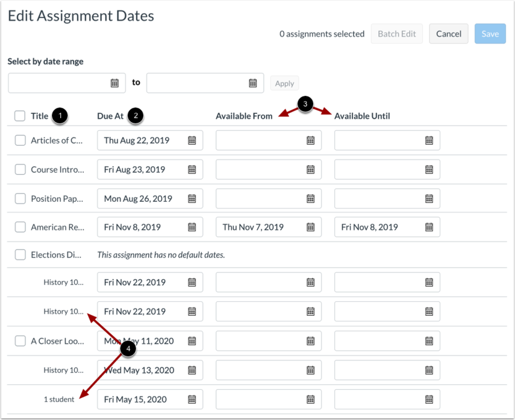Open calendar for American Re... Available From date
The width and height of the screenshot is (515, 420).
click(310, 227)
